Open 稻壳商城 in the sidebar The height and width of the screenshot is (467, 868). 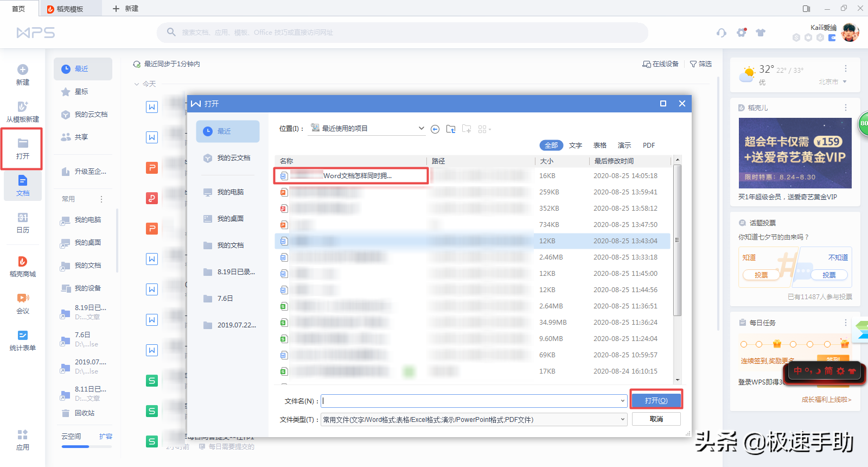(23, 267)
